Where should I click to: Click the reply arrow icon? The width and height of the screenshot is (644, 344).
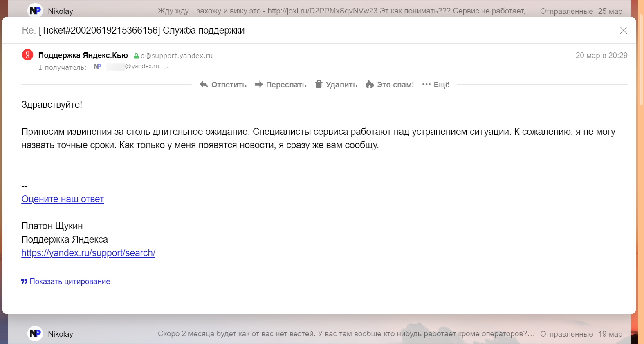[204, 85]
